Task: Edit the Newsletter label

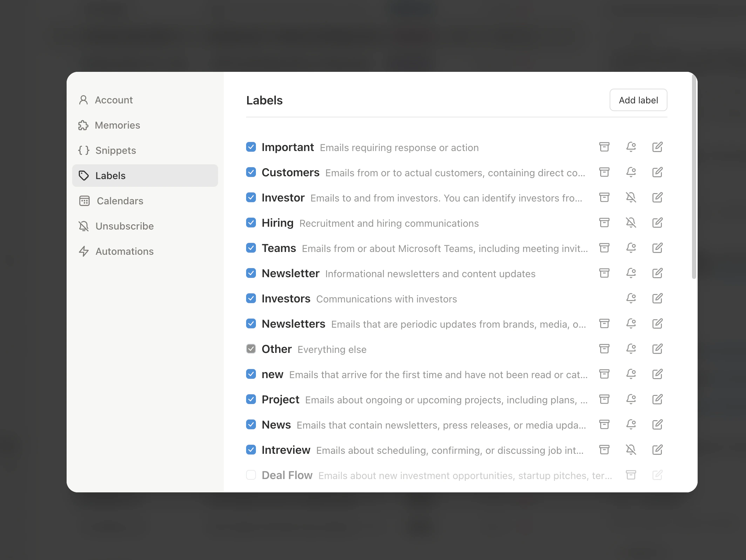Action: pos(658,273)
